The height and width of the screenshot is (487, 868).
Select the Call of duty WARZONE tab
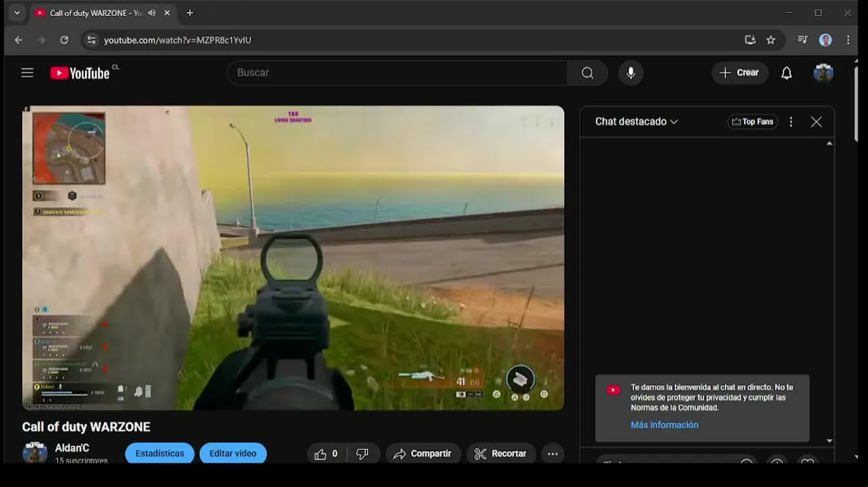(x=95, y=13)
